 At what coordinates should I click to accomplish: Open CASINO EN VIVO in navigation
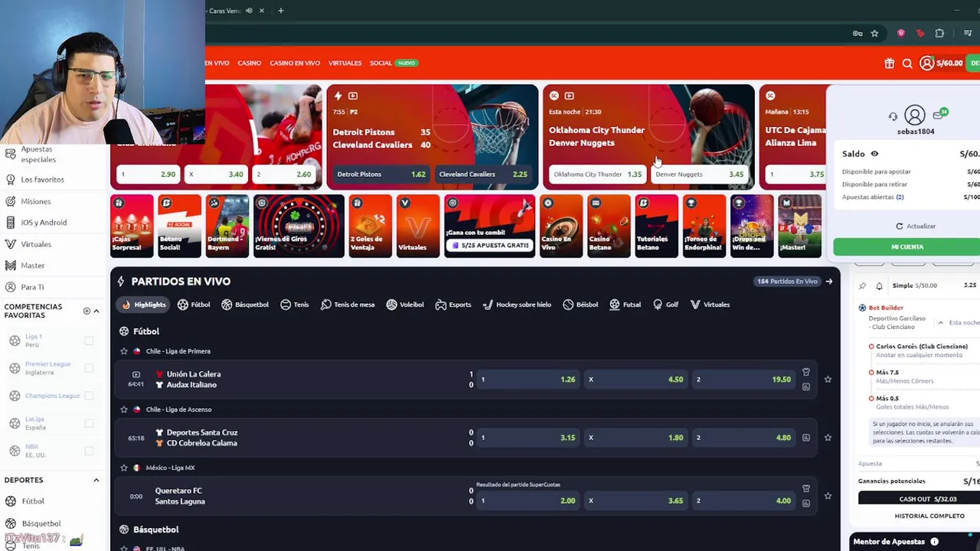pos(295,64)
